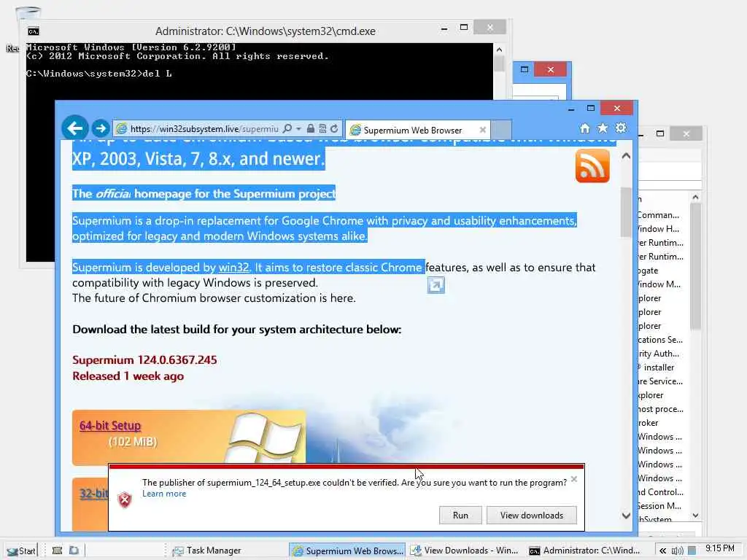Open the second quick launch icon beside Start

coord(74,551)
